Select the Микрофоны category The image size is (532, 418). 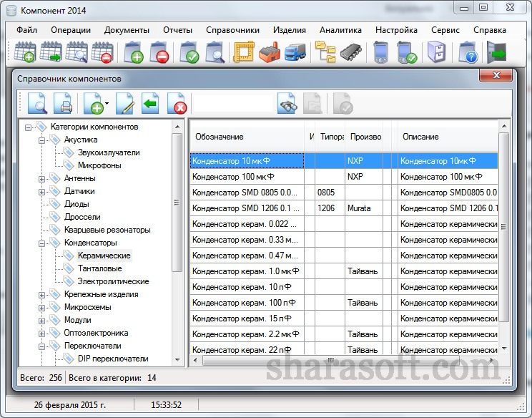pyautogui.click(x=99, y=165)
